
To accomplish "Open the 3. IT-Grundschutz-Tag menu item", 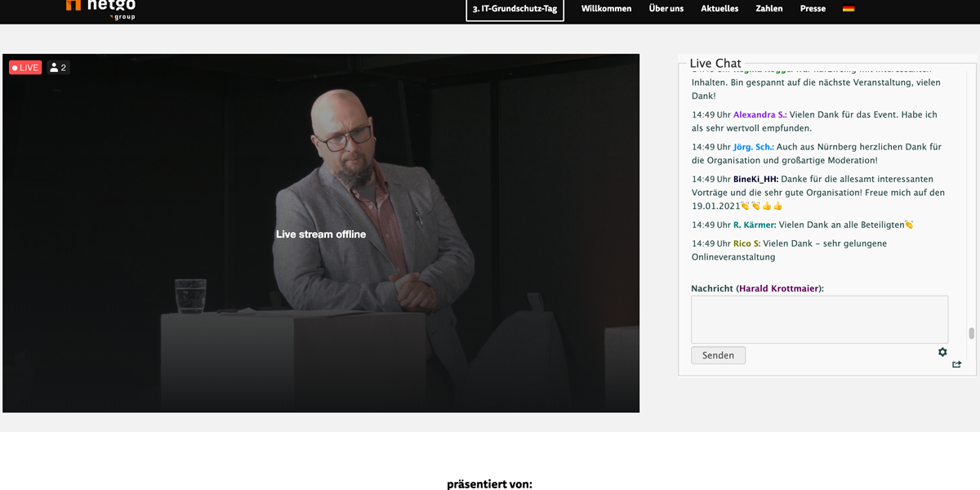I will (514, 9).
